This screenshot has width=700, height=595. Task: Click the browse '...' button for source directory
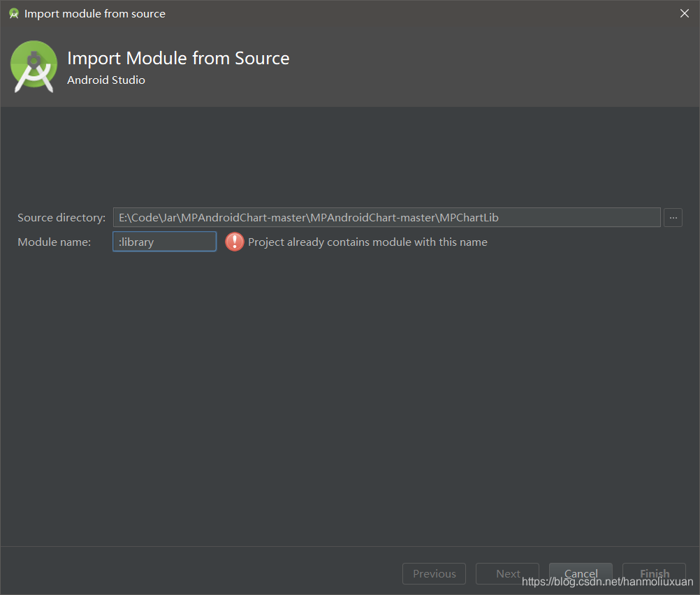pos(673,218)
